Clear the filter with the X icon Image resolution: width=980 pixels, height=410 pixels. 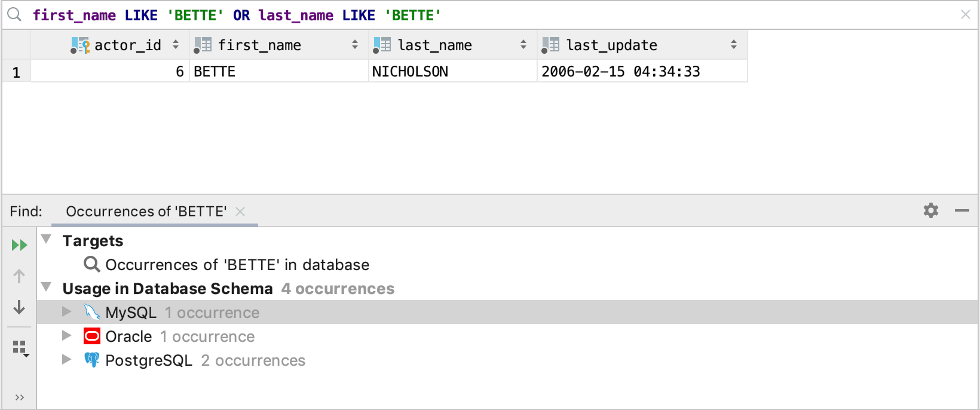click(966, 15)
